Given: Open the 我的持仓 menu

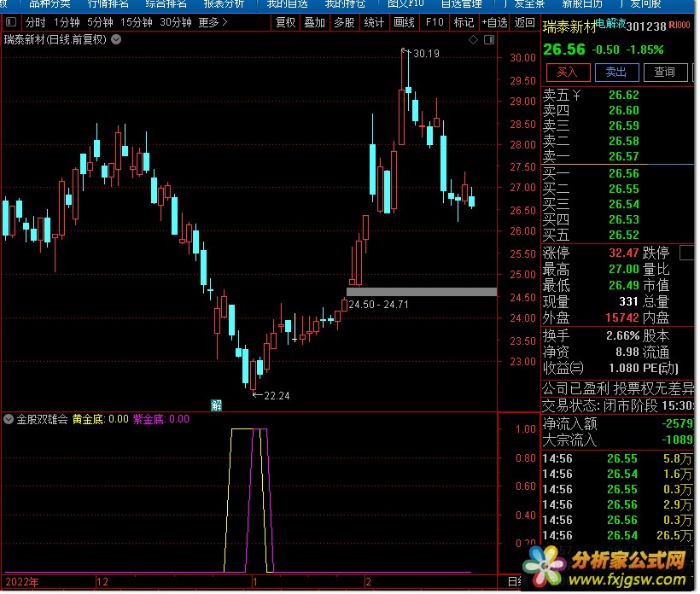Looking at the screenshot, I should [346, 4].
